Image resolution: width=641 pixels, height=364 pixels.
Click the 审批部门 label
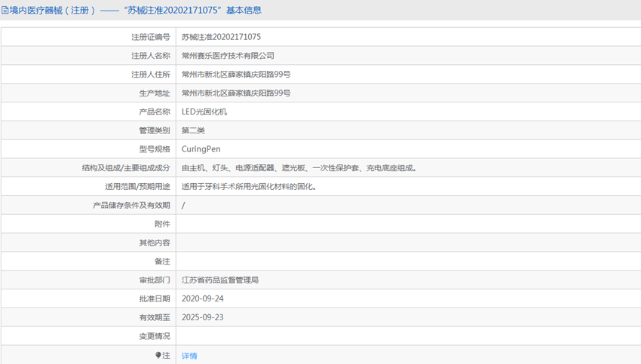click(x=155, y=280)
